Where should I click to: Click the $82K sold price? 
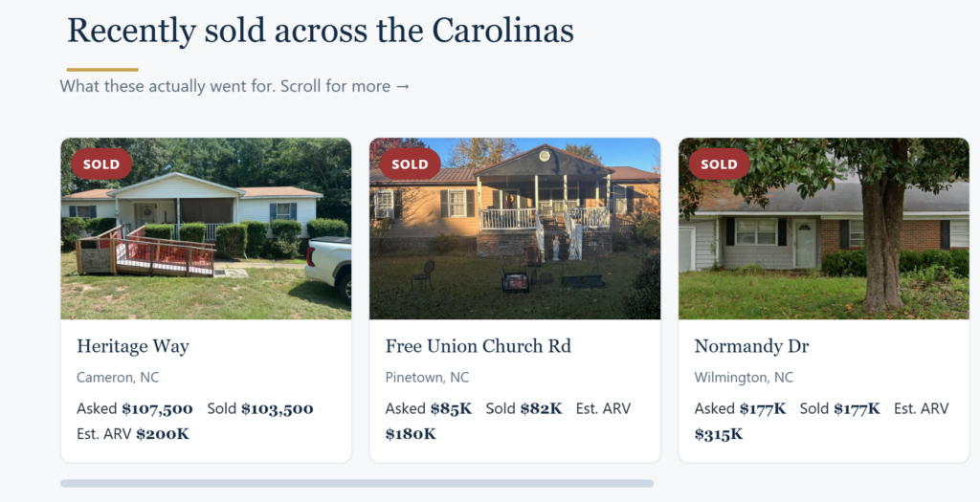tap(542, 409)
